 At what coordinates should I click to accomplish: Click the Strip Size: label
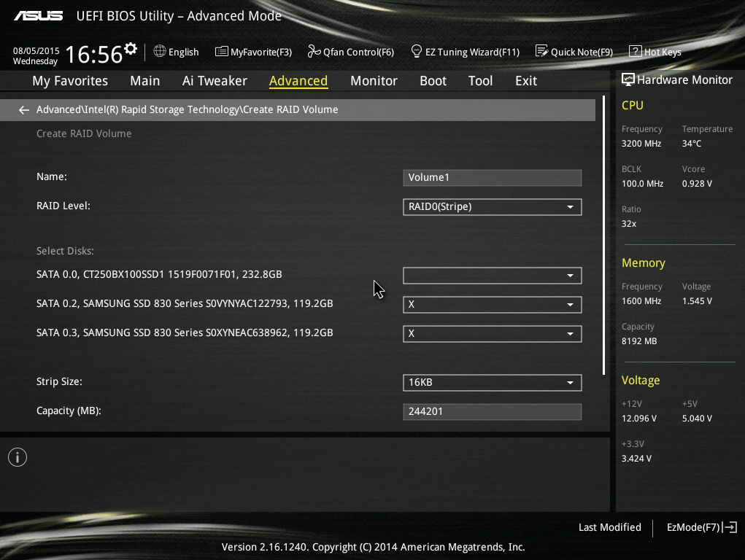point(59,382)
